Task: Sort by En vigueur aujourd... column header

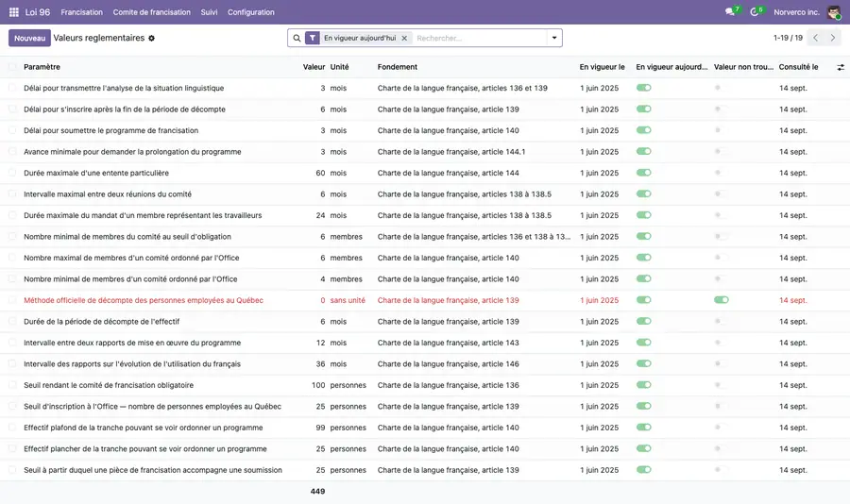Action: pyautogui.click(x=671, y=67)
